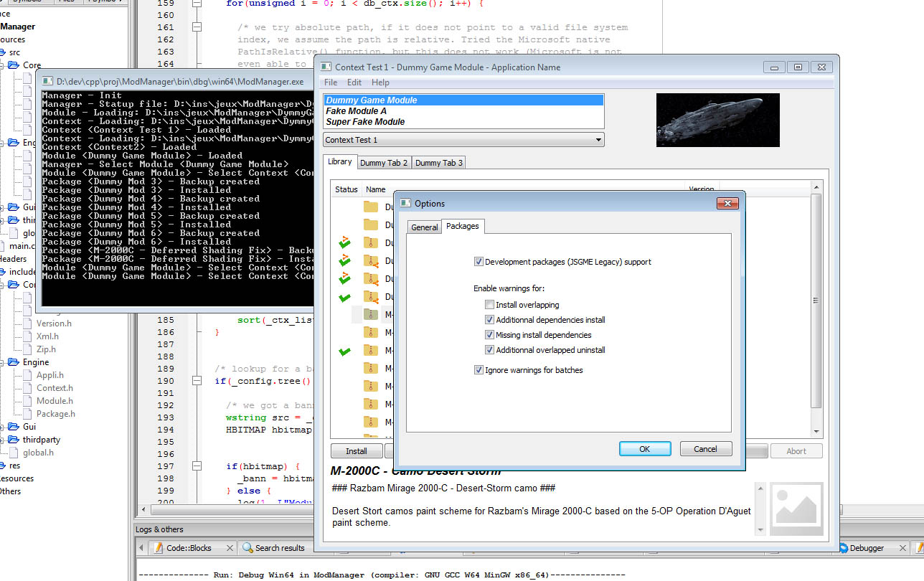Image resolution: width=924 pixels, height=581 pixels.
Task: Click the highlighted selected package zip icon
Action: (x=370, y=314)
